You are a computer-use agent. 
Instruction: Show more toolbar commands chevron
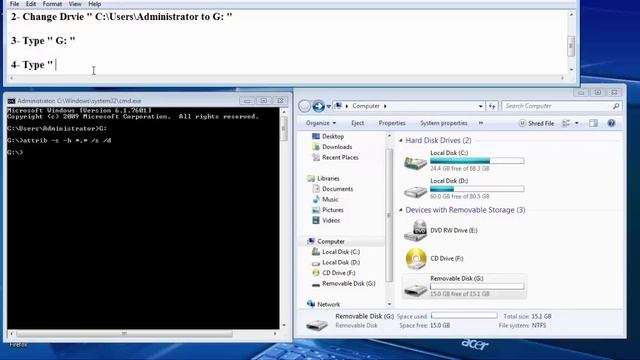pyautogui.click(x=481, y=123)
